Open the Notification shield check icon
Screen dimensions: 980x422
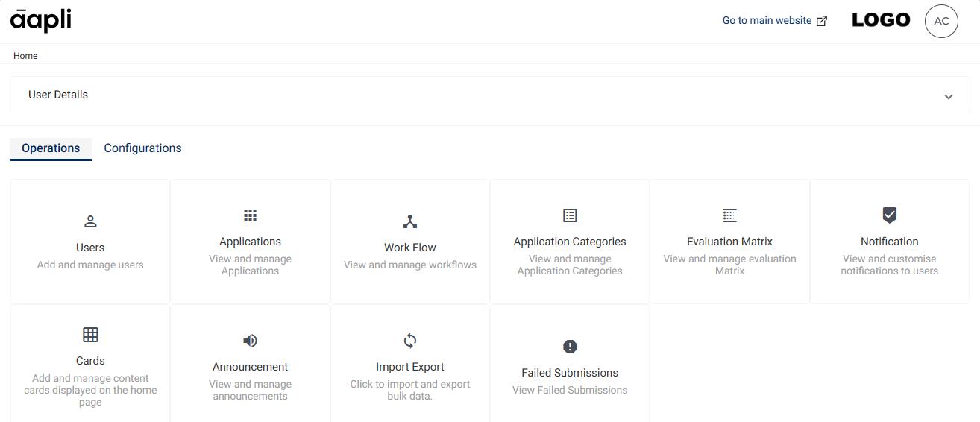click(x=889, y=215)
